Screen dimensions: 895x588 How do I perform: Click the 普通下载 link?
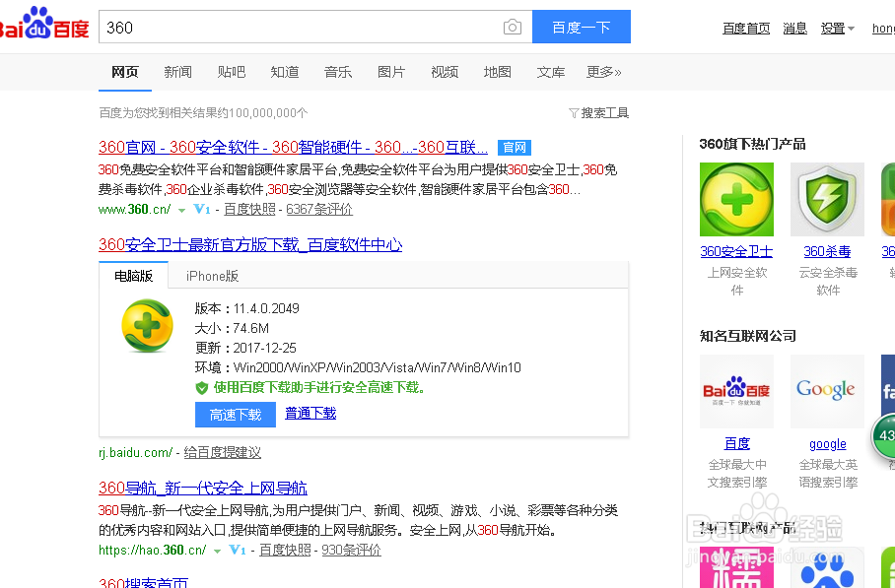[310, 414]
